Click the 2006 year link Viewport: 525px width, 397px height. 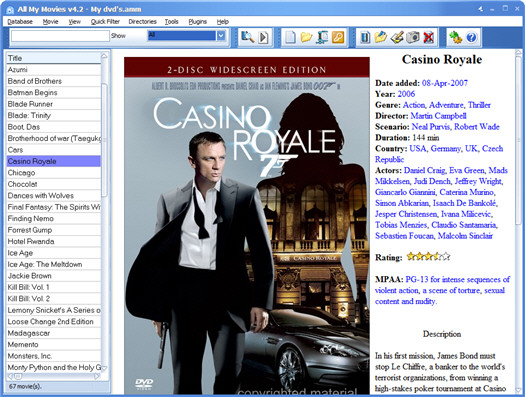406,94
